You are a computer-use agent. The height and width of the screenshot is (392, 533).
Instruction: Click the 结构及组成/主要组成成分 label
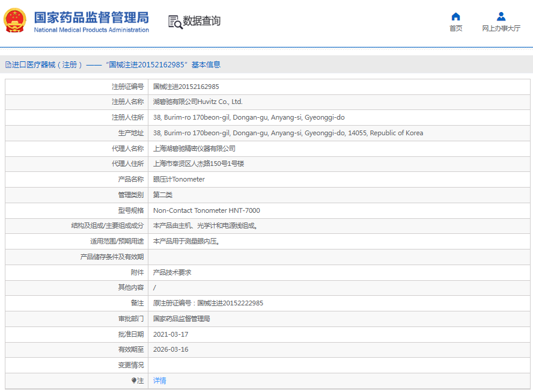[108, 225]
